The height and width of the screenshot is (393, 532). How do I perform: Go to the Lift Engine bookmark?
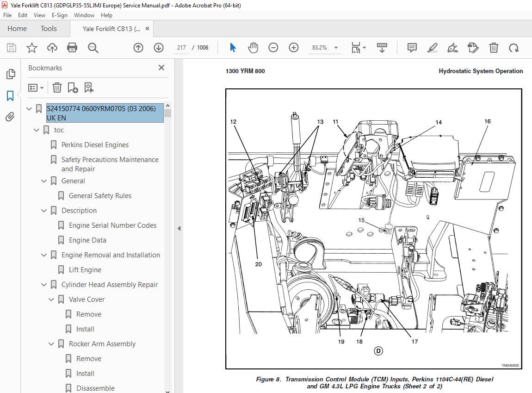point(85,270)
